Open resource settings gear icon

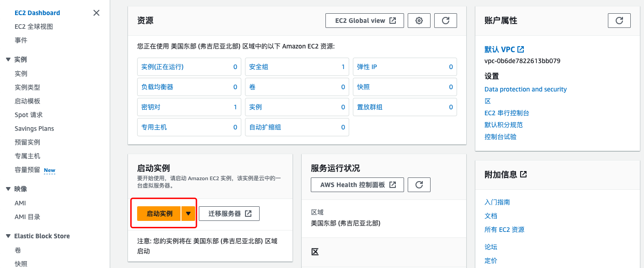pos(419,21)
